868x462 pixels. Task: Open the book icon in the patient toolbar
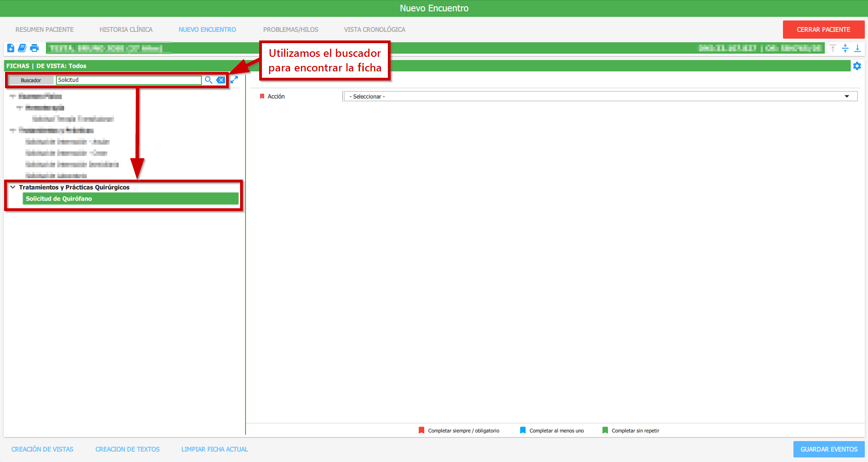(x=22, y=48)
